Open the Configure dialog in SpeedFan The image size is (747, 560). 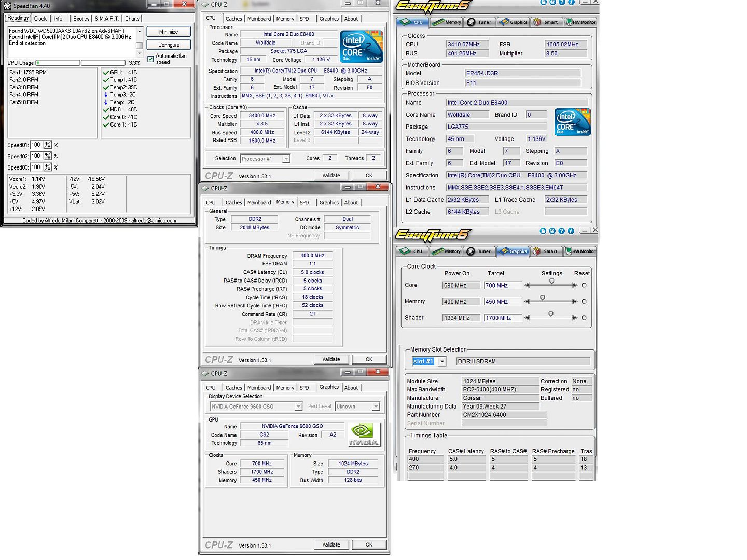coord(168,44)
